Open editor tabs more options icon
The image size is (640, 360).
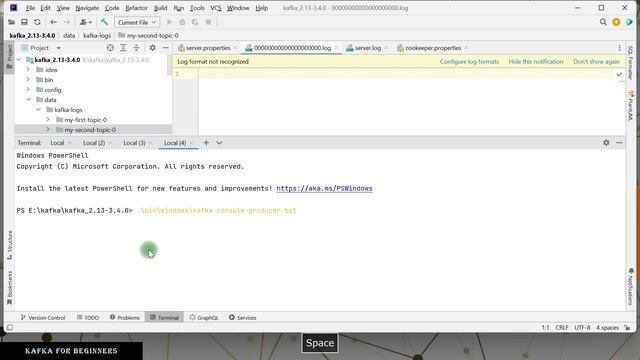click(619, 48)
